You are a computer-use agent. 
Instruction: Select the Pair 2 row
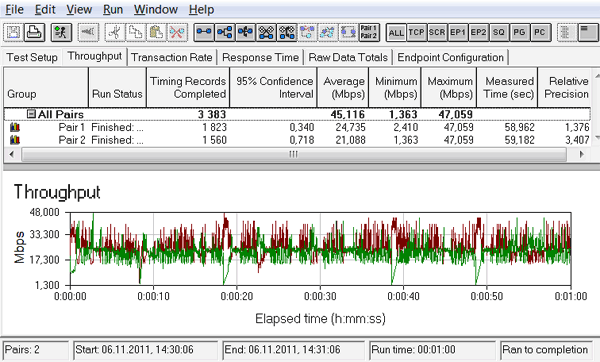297,140
